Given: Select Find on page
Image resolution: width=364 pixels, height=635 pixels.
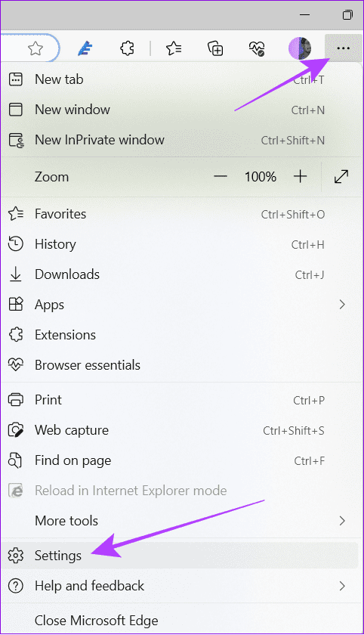Looking at the screenshot, I should click(x=180, y=460).
